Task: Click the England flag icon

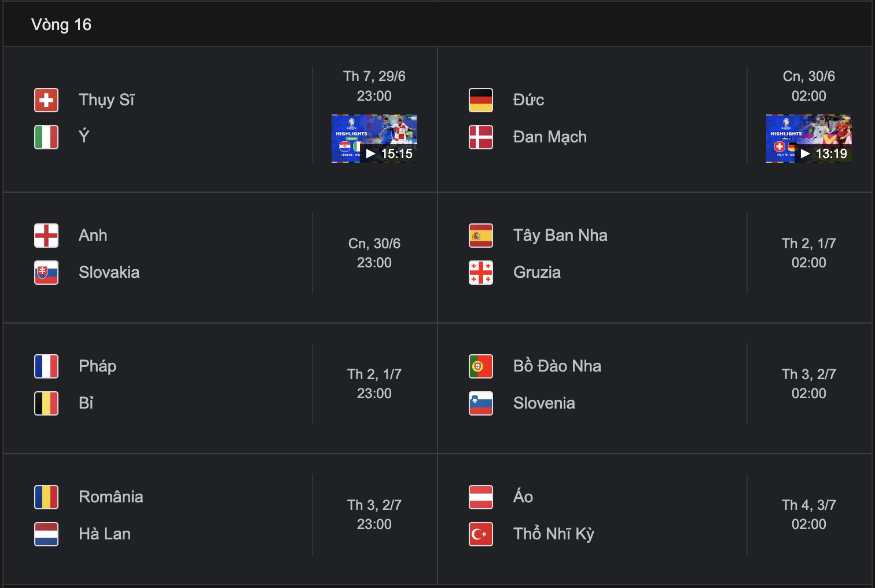Action: coord(46,236)
